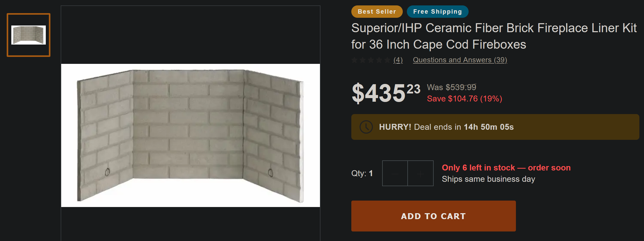The image size is (644, 241).
Task: Decrease quantity with the minus button
Action: [395, 174]
